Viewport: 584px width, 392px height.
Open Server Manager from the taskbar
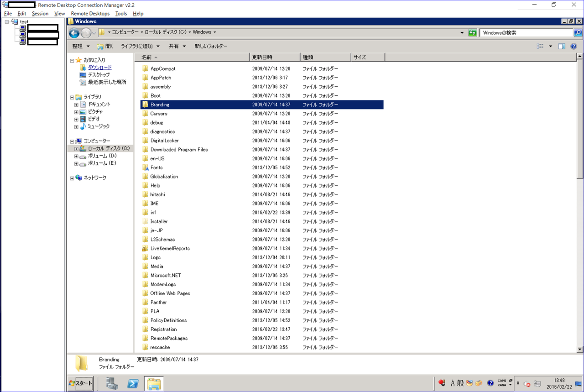[112, 383]
